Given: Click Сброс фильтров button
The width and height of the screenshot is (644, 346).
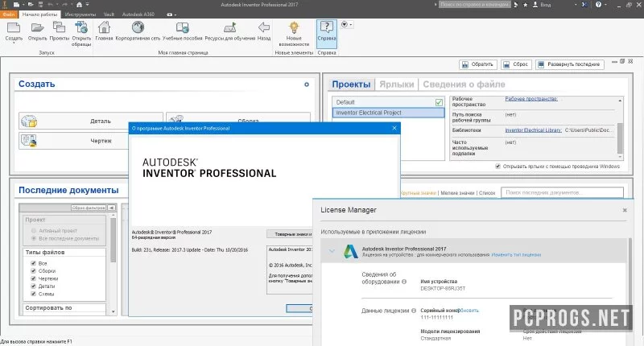Looking at the screenshot, I should (x=89, y=208).
